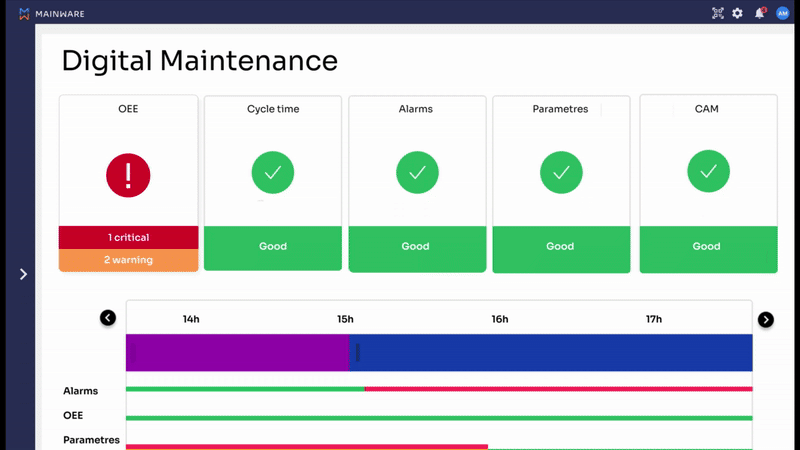Click the Parametres card title

pos(560,109)
